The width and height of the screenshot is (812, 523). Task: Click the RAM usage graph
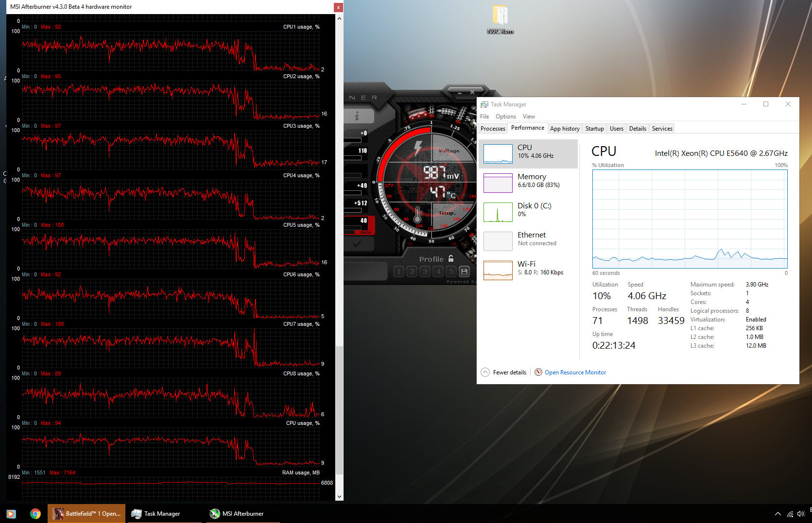point(171,488)
